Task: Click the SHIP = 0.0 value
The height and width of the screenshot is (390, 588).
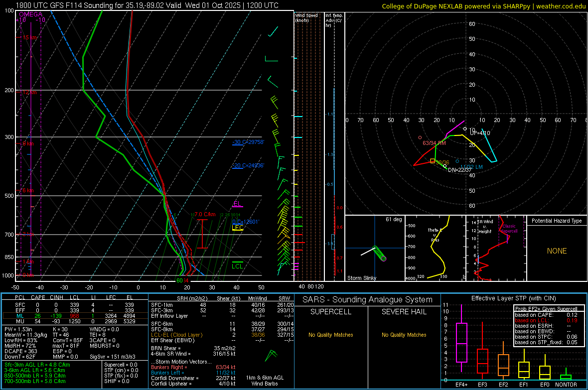Action: click(117, 381)
